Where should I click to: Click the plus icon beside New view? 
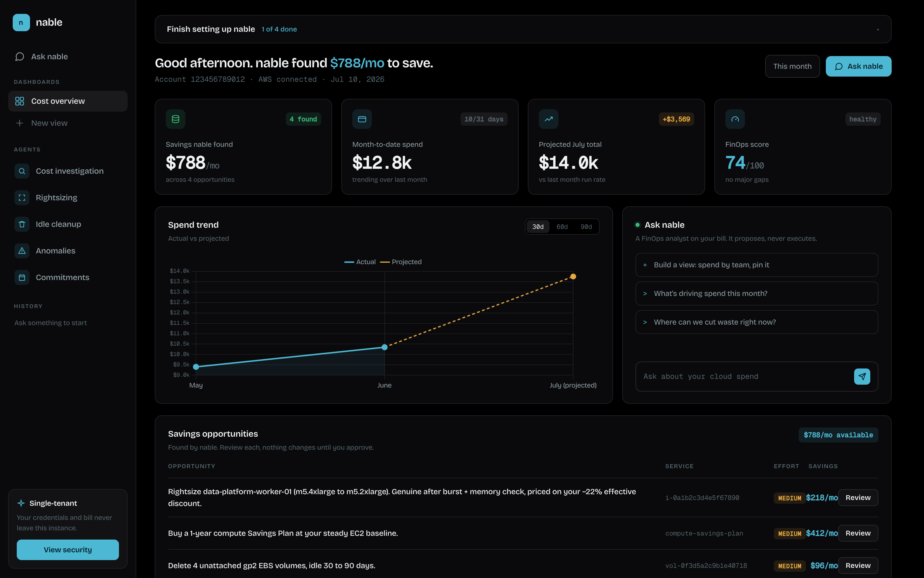point(19,123)
